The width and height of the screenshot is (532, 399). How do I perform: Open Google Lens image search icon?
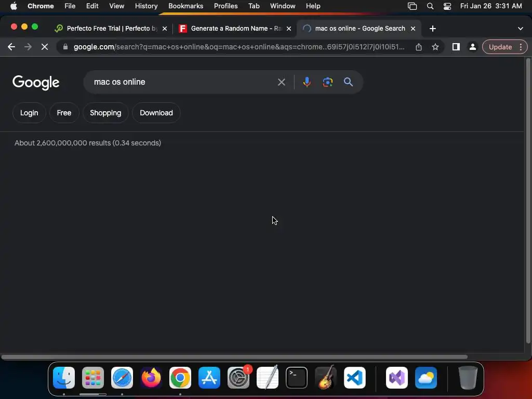[x=327, y=82]
